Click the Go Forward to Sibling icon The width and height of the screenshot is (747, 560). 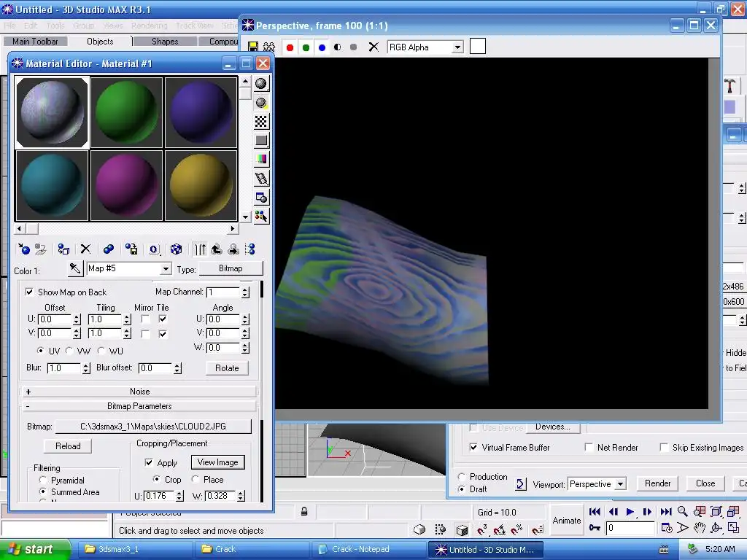(x=233, y=249)
